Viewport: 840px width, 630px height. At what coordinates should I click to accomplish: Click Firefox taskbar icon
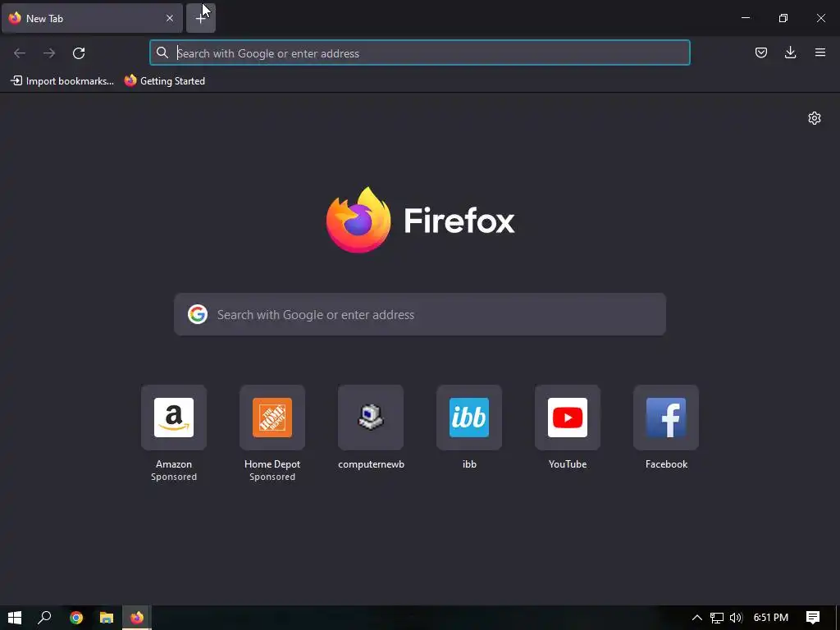pos(137,618)
